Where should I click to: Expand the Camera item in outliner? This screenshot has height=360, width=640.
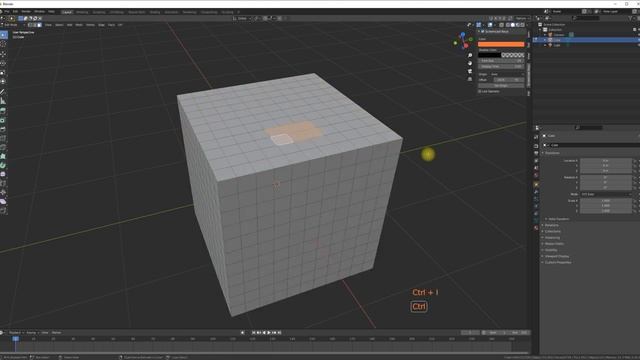click(x=545, y=35)
